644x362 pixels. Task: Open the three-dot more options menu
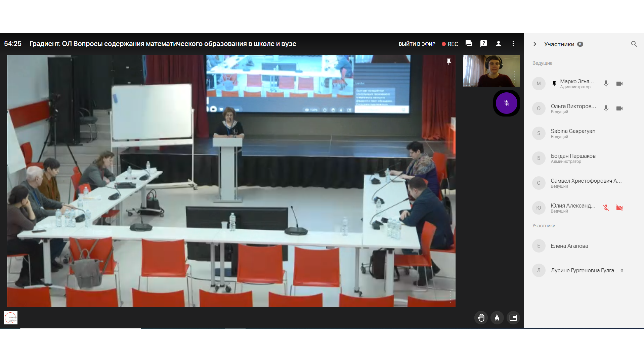coord(513,44)
